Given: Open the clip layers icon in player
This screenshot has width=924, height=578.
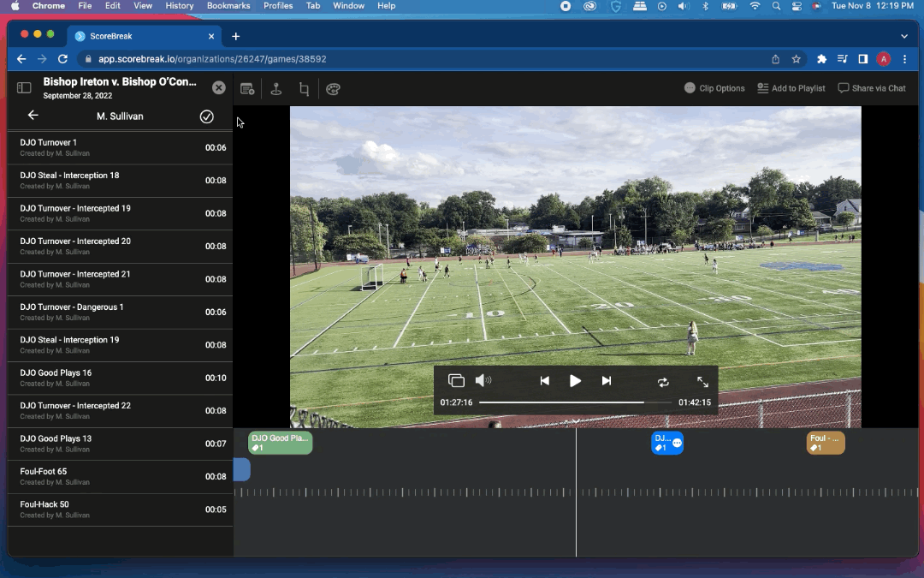Looking at the screenshot, I should [456, 380].
